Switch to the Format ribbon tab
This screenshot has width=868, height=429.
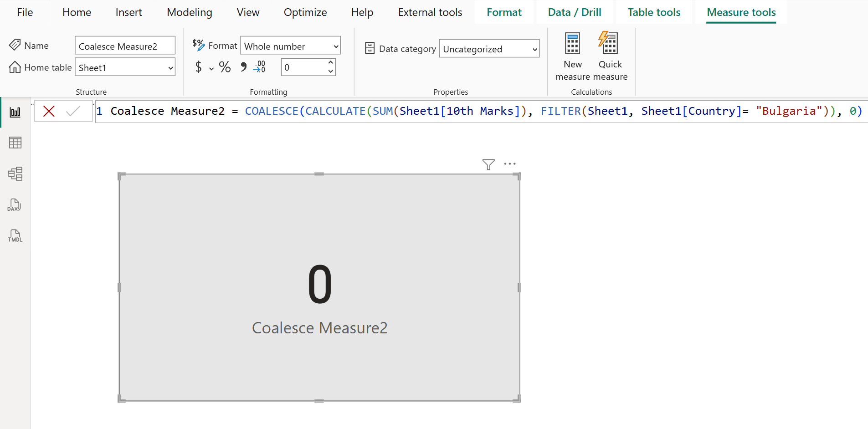[503, 12]
